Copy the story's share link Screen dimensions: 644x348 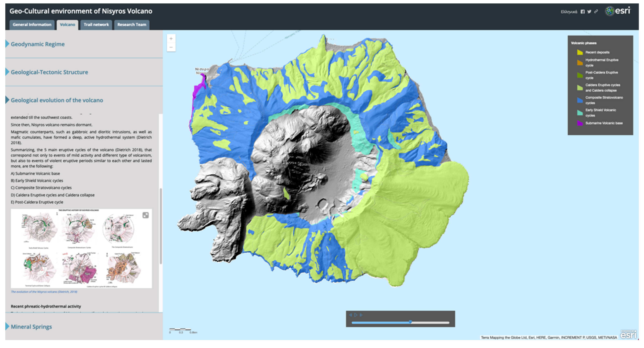pos(596,11)
